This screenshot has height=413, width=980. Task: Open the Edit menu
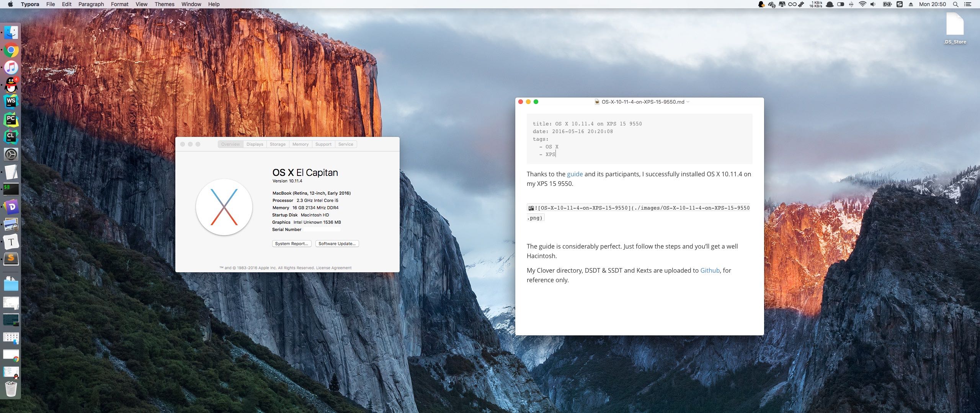coord(67,4)
